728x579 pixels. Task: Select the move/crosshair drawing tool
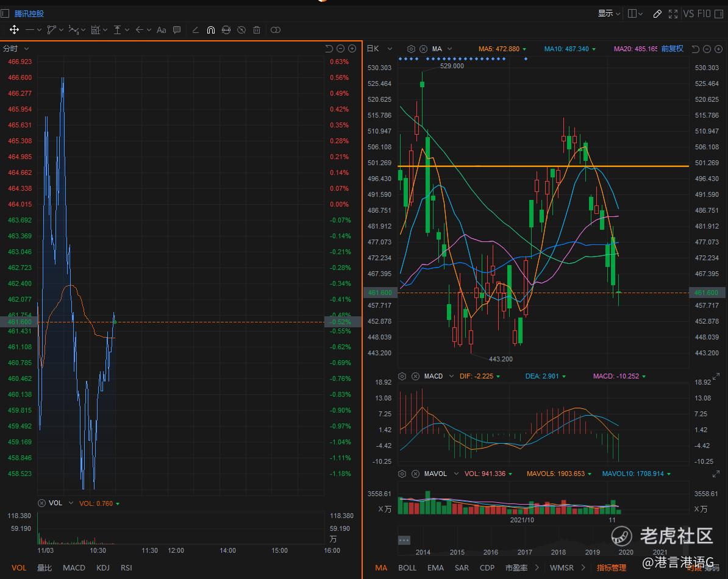point(14,29)
